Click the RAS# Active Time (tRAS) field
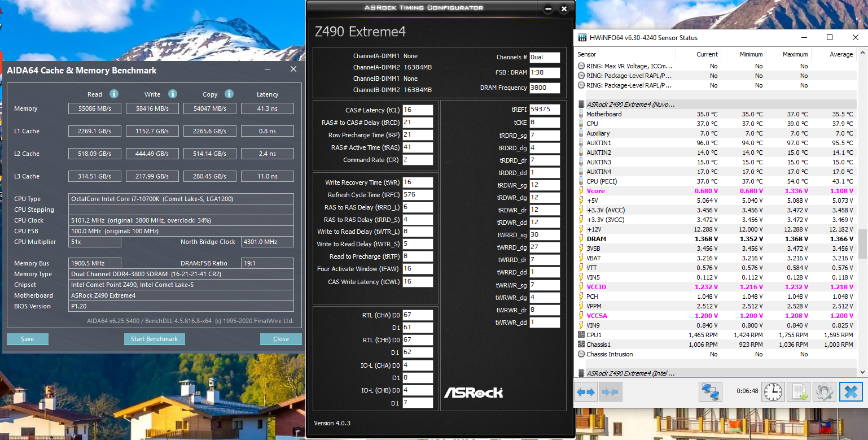Image resolution: width=868 pixels, height=440 pixels. (418, 147)
